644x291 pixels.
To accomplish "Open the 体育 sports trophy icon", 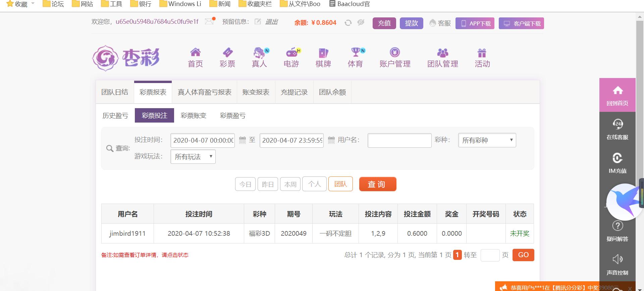I will (x=357, y=52).
